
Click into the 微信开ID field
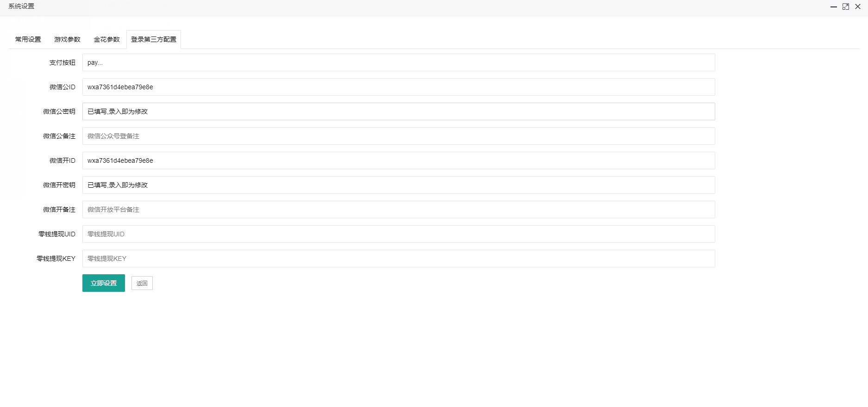tap(399, 160)
